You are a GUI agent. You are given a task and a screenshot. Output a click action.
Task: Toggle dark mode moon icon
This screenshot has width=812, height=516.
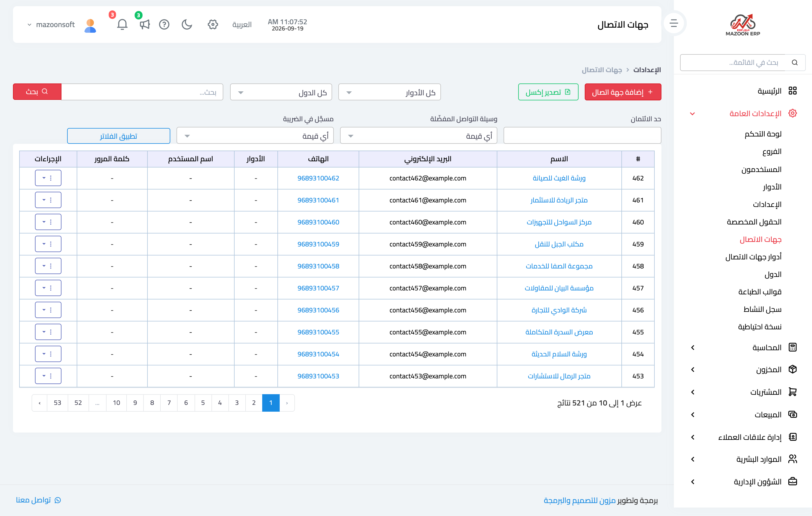point(187,25)
